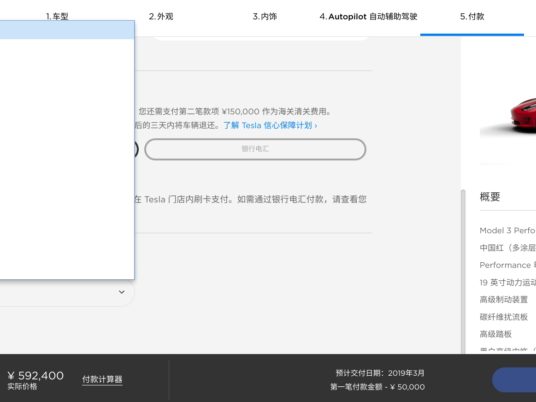This screenshot has width=536, height=402.
Task: Choose the 银行电汇 payment option
Action: point(255,149)
